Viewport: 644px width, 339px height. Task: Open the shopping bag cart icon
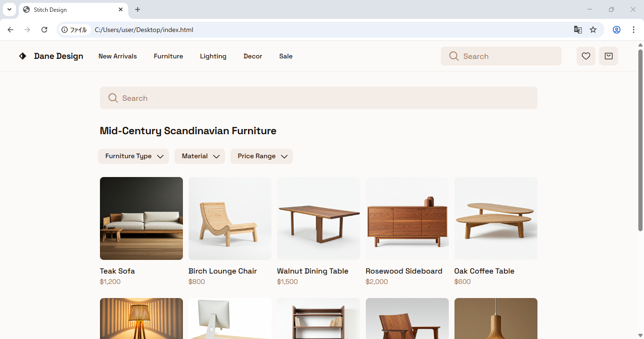point(608,56)
